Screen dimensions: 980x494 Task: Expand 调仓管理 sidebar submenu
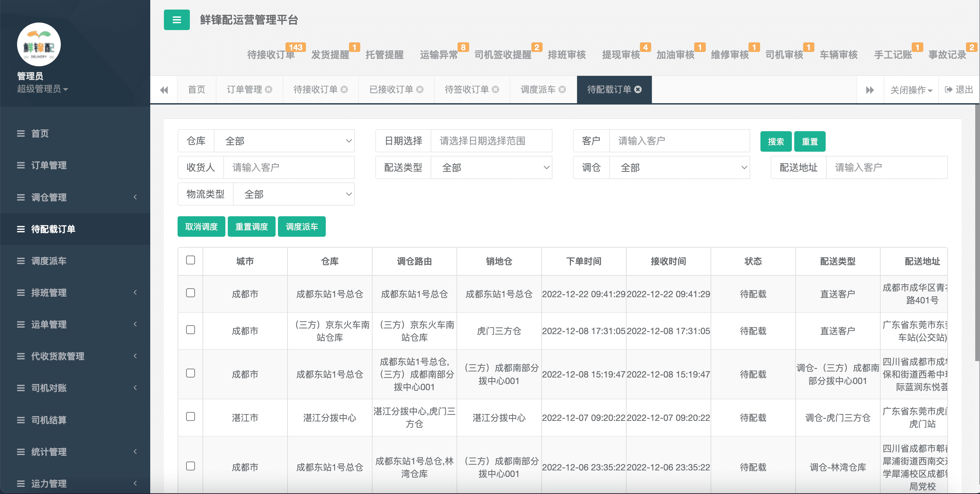(75, 197)
